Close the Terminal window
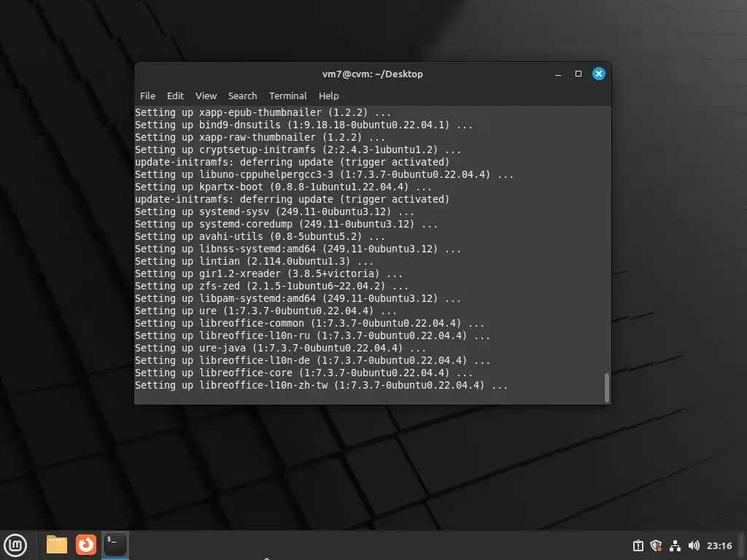The height and width of the screenshot is (560, 747). pyautogui.click(x=599, y=74)
